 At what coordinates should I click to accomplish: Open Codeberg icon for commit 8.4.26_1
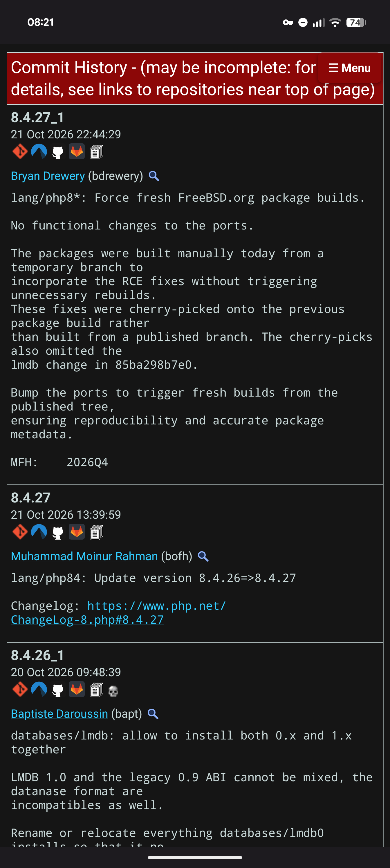click(x=39, y=689)
